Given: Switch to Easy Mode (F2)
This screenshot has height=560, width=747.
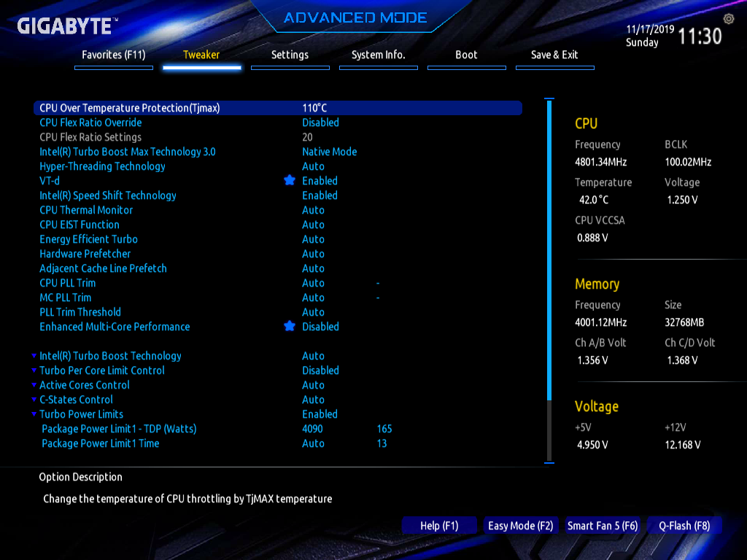Looking at the screenshot, I should pyautogui.click(x=521, y=526).
